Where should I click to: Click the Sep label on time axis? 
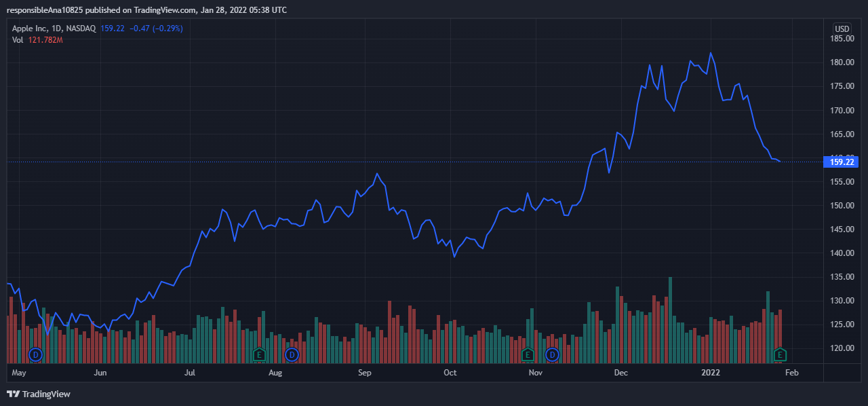click(x=364, y=373)
